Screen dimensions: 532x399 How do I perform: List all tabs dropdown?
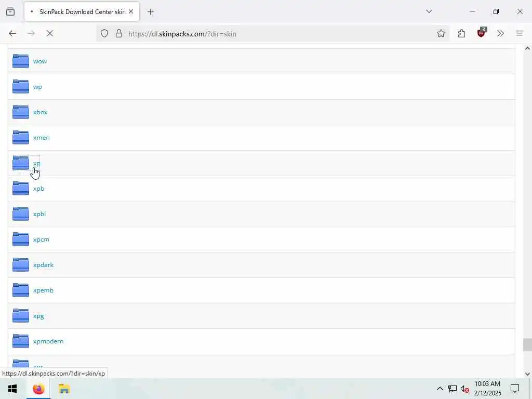(x=429, y=11)
